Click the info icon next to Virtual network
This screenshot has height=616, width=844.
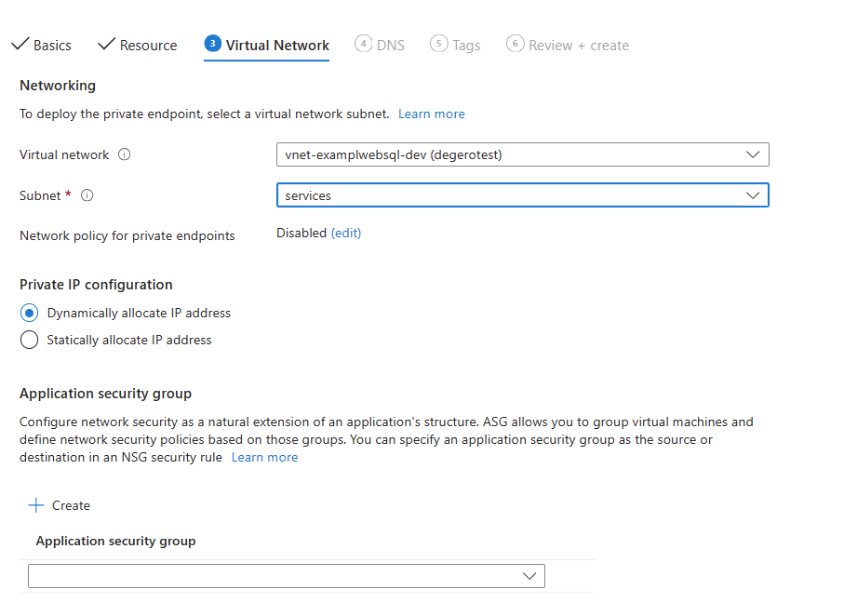click(x=125, y=155)
